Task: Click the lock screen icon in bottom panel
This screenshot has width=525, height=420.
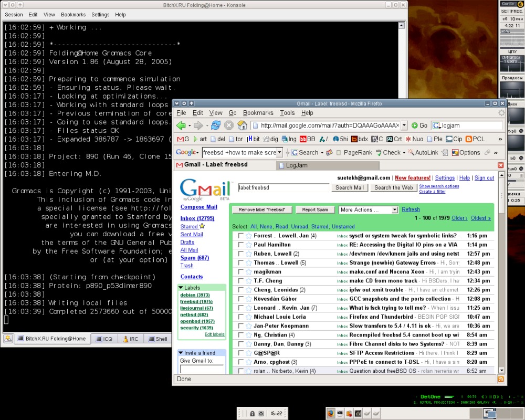Action: coord(253,414)
